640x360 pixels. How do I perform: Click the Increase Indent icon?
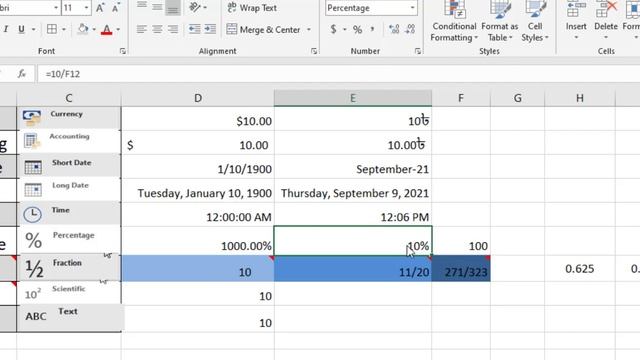point(210,29)
